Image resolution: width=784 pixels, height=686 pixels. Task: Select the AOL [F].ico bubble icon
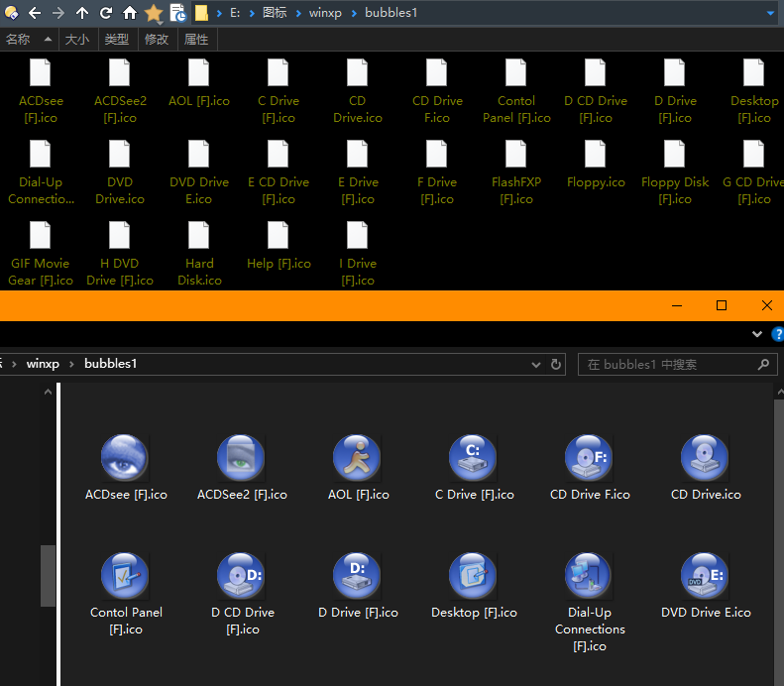pos(358,458)
